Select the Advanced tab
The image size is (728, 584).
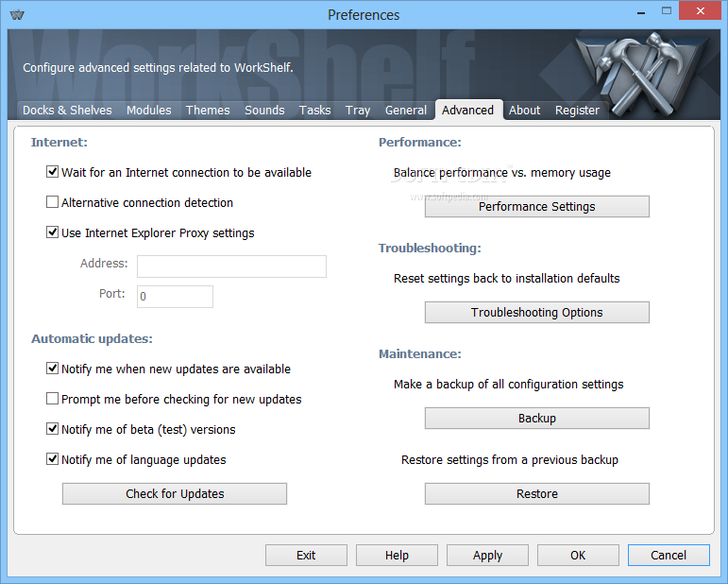pos(468,111)
